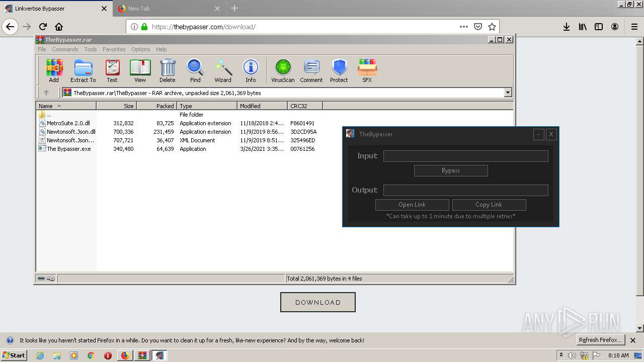Image resolution: width=644 pixels, height=362 pixels.
Task: Click the Delete trash icon
Action: [168, 70]
